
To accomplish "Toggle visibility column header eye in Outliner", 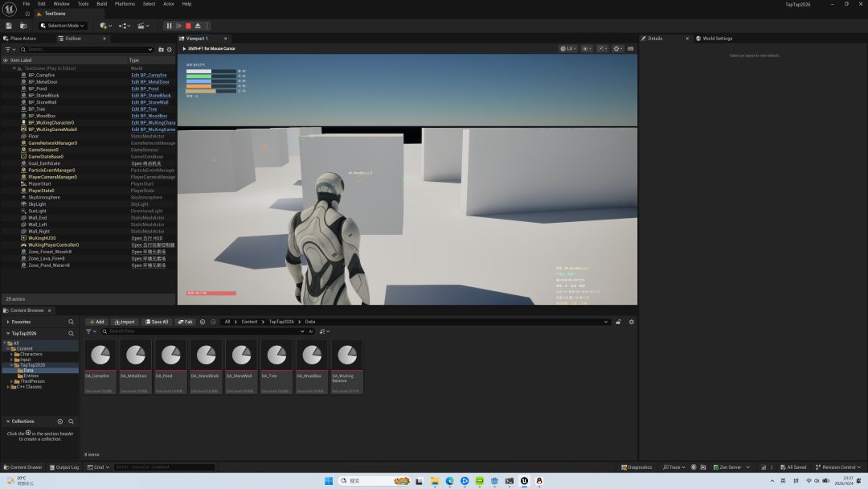I will pos(6,60).
